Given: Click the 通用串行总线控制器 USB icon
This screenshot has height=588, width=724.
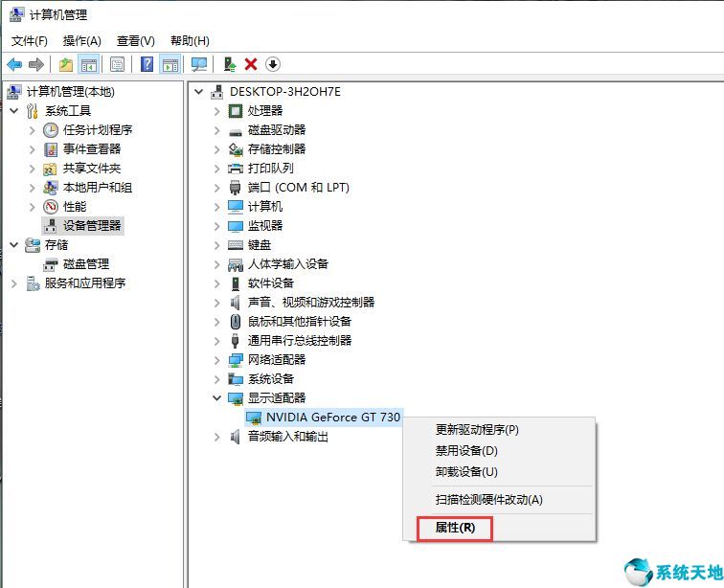Looking at the screenshot, I should coord(235,341).
